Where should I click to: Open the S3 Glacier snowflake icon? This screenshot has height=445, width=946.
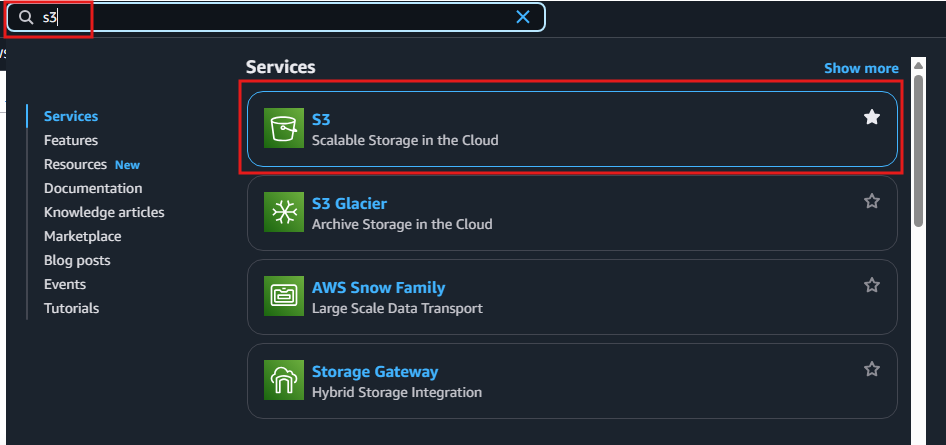tap(284, 212)
